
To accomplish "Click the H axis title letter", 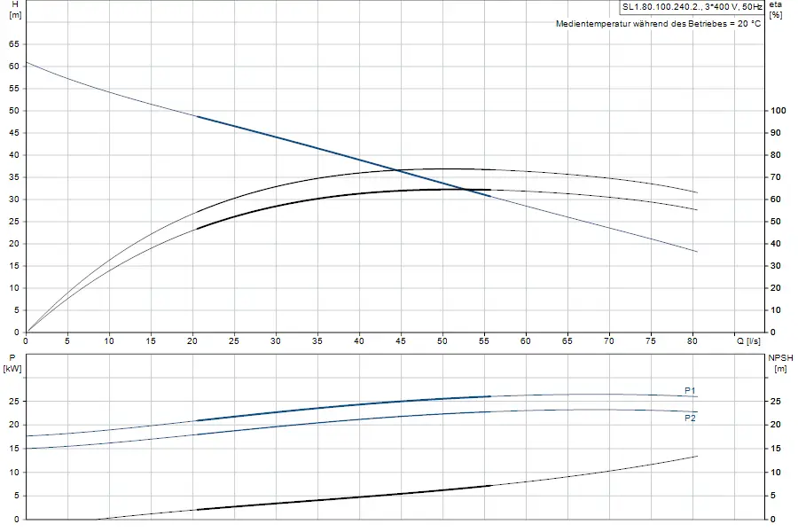I will (x=15, y=4).
